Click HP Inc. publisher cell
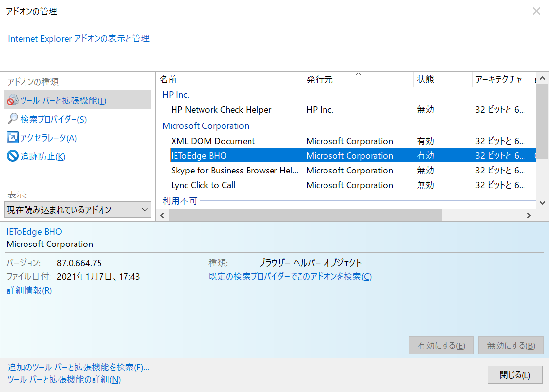This screenshot has width=549, height=392. 320,110
